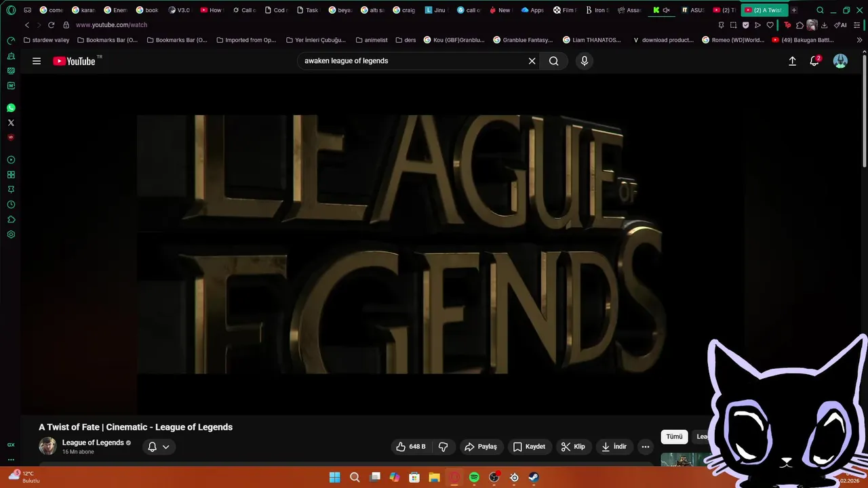Open the League of Legends channel avatar

tap(47, 446)
